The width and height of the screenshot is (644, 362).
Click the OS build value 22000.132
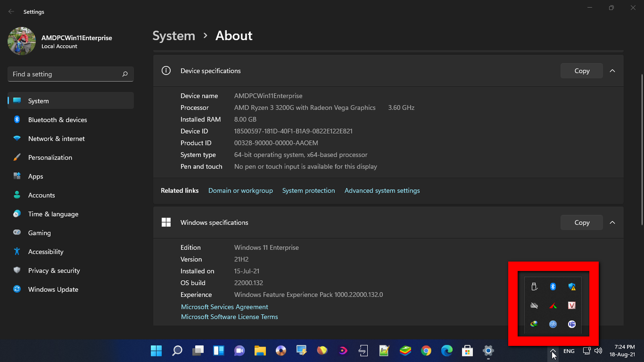249,283
